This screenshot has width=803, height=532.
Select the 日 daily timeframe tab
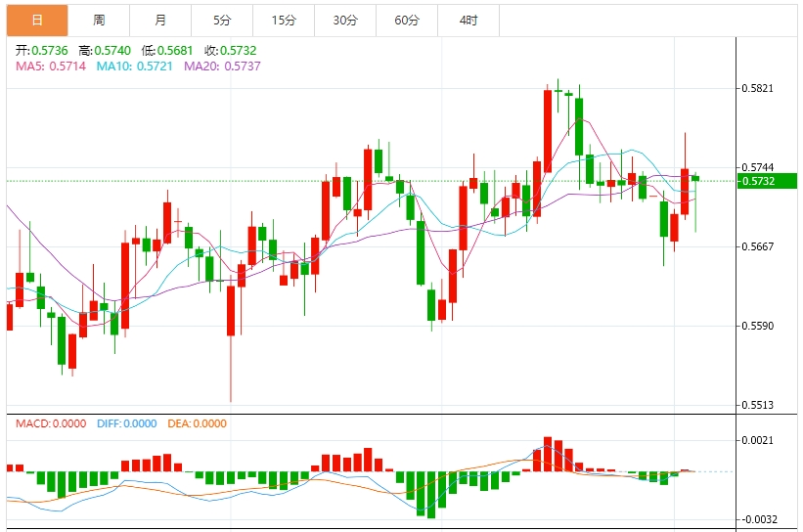click(x=37, y=21)
